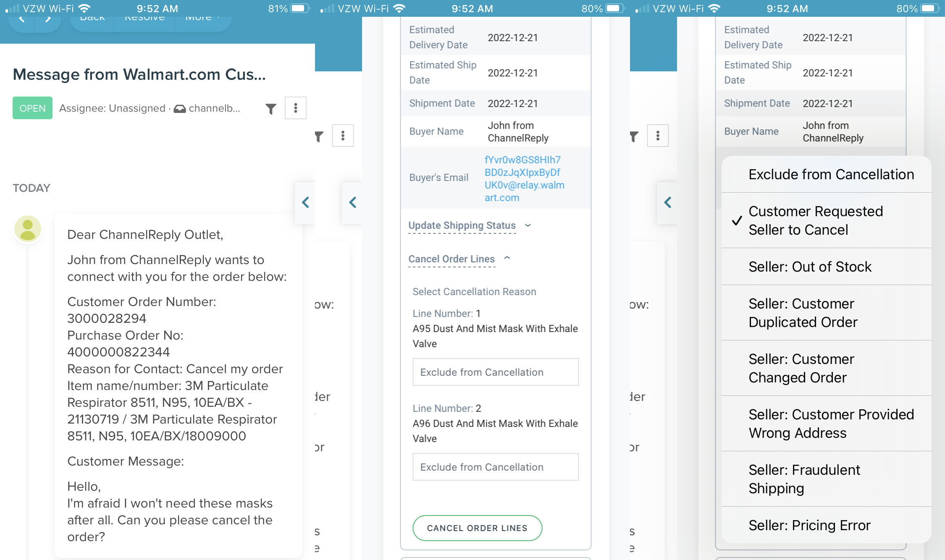Screen dimensions: 945x560
Task: Select Customer Requested Seller to Cancel option
Action: (x=815, y=220)
